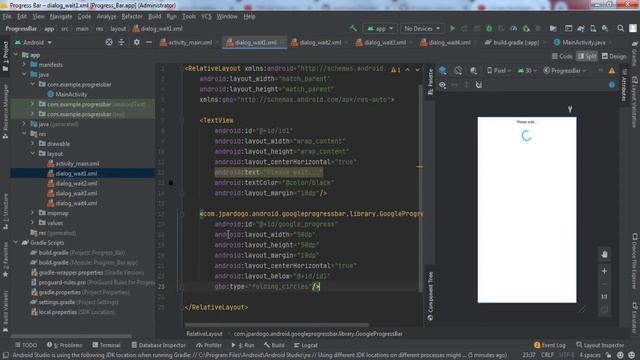Click the layout preview canvas

(527, 210)
